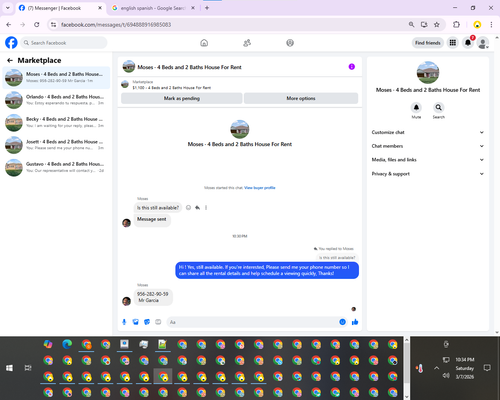Open the Friends icon in top navigation
The image size is (500, 400).
tap(247, 43)
